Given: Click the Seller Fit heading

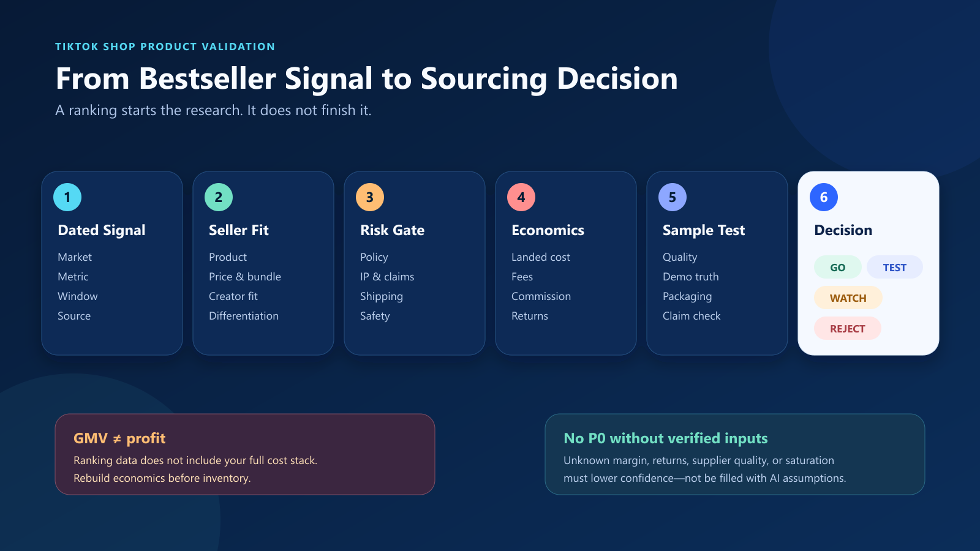Looking at the screenshot, I should [x=239, y=230].
